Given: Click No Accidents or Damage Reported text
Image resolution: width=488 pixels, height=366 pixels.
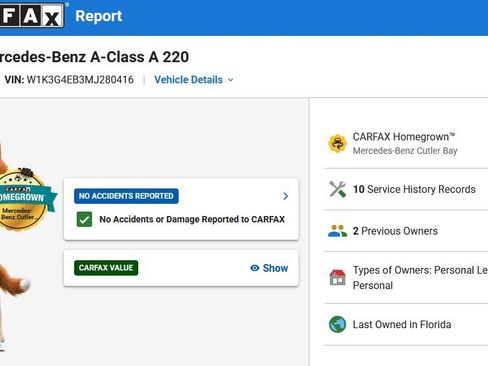Looking at the screenshot, I should [x=192, y=219].
